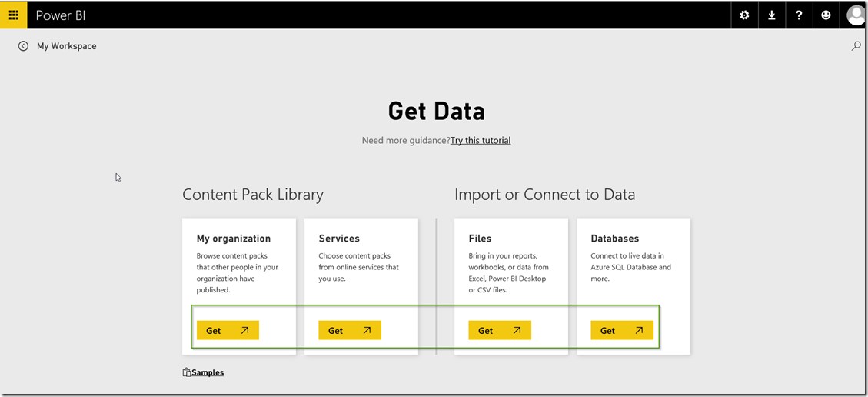Screen dimensions: 868x397
Task: Click Get under My organization
Action: click(x=228, y=330)
